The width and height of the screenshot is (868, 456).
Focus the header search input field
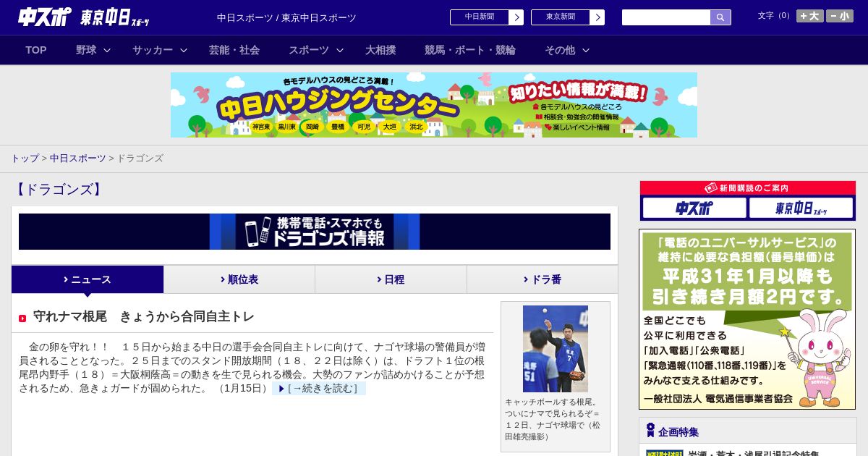(666, 17)
